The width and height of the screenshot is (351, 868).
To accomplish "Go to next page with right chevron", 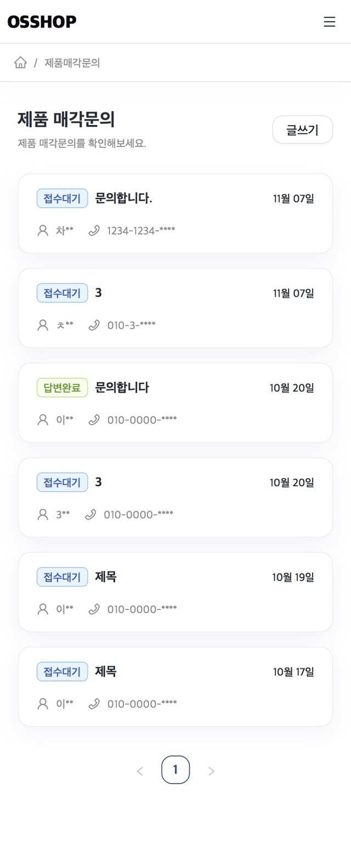I will click(x=211, y=771).
